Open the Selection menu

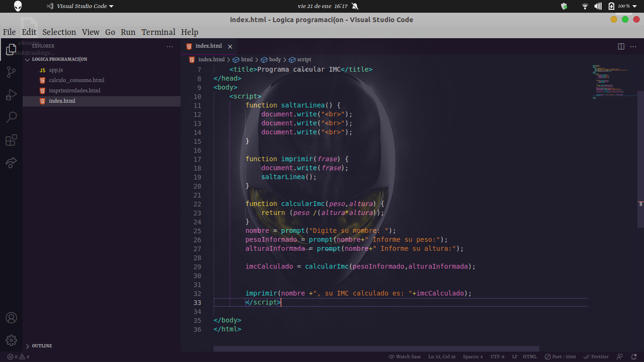59,32
